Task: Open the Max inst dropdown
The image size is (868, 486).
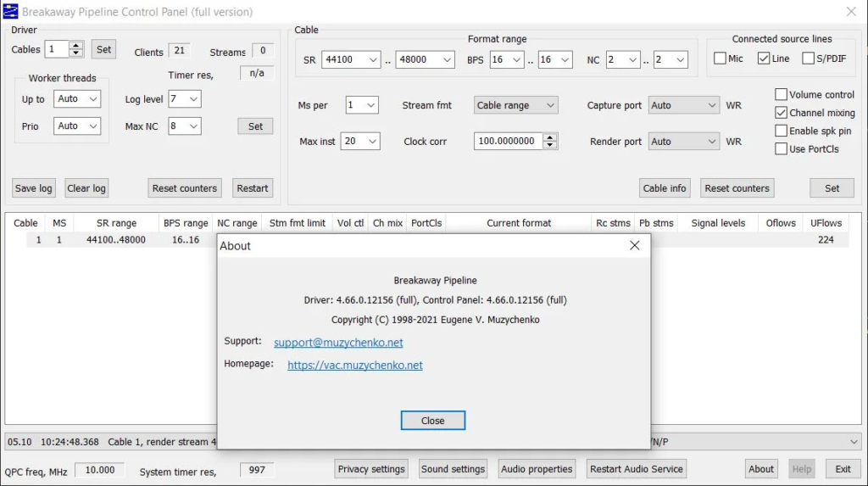Action: [359, 142]
